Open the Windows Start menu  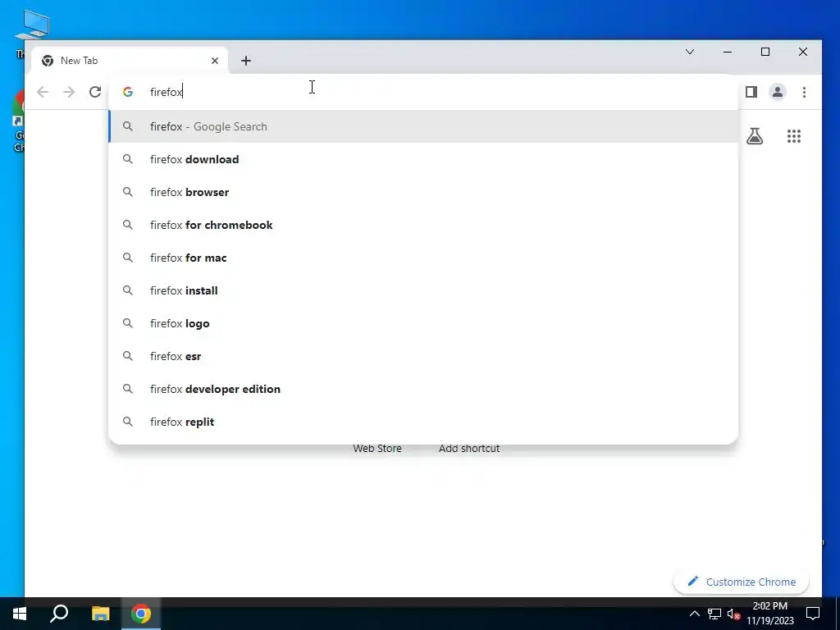20,614
